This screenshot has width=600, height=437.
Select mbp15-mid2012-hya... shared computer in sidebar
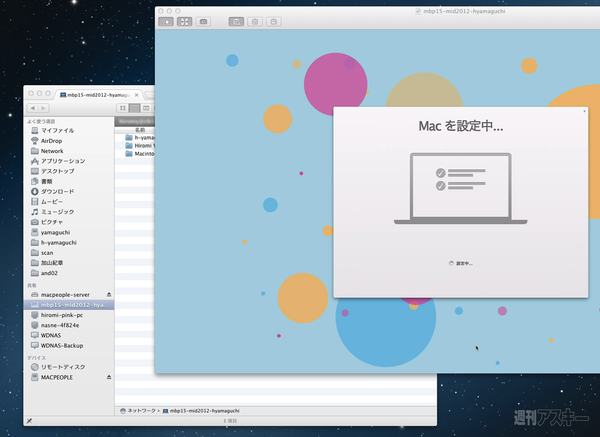[69, 305]
